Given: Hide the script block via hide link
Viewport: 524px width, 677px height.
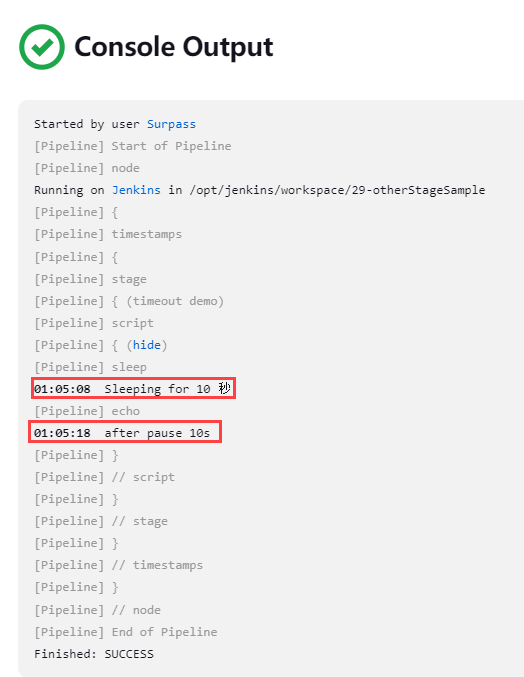Looking at the screenshot, I should pos(147,345).
